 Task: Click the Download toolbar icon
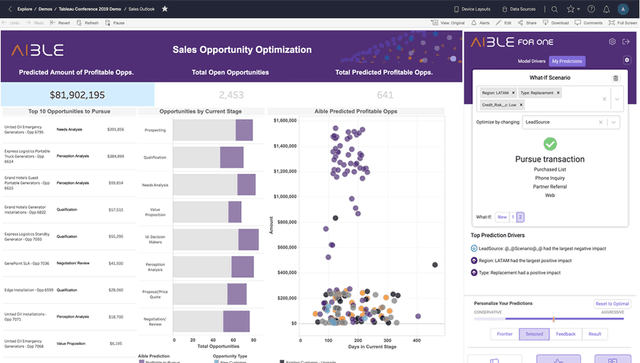coord(556,23)
